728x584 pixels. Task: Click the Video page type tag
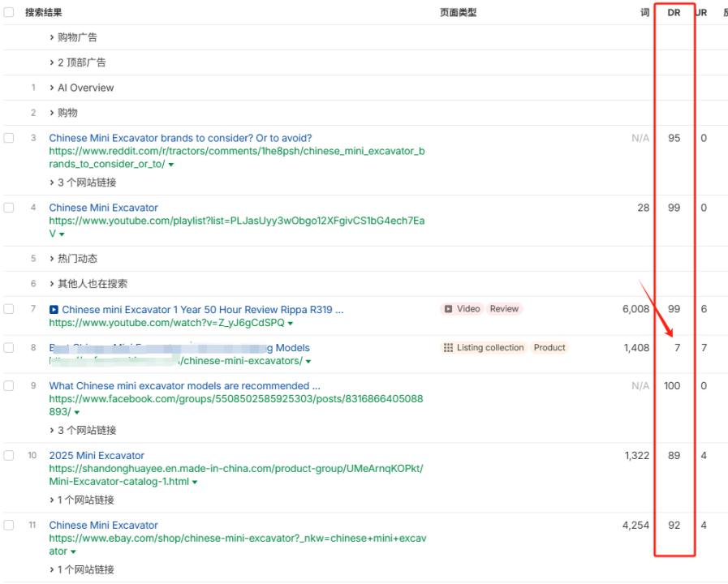coord(462,309)
